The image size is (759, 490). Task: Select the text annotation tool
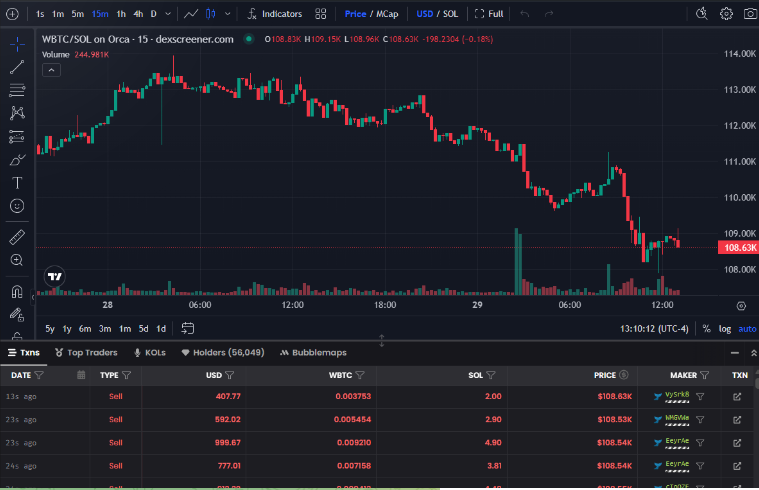[17, 183]
